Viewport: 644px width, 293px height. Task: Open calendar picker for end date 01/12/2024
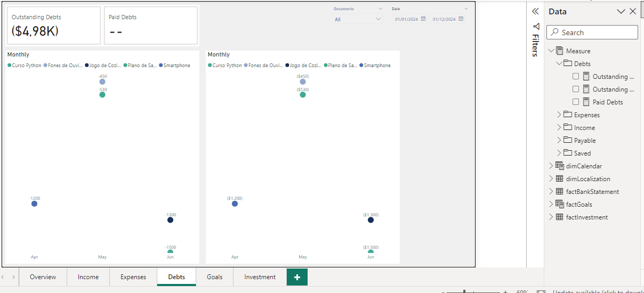point(461,19)
